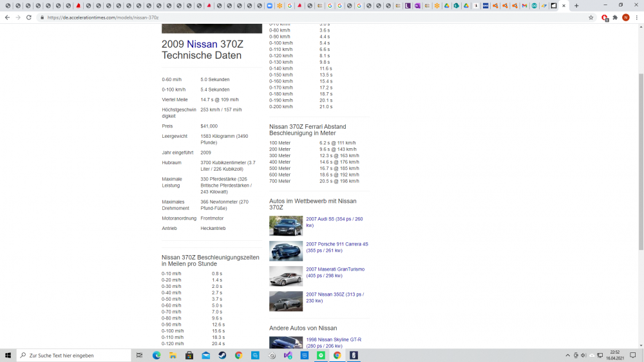View site info via the padlock icon
644x362 pixels.
pos(42,17)
